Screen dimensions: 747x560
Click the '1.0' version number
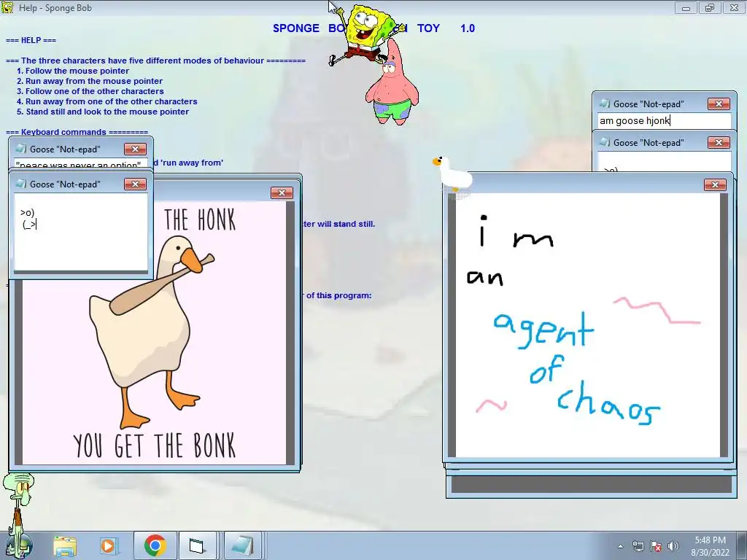468,28
